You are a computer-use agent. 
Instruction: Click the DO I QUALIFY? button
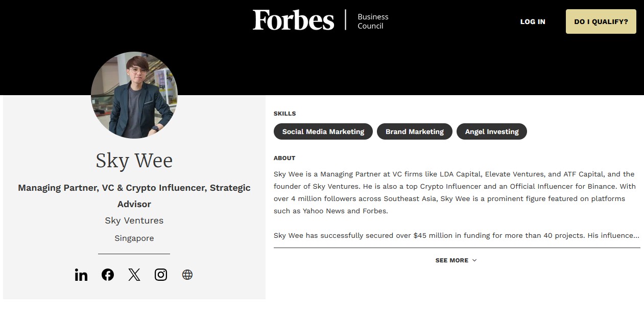601,21
